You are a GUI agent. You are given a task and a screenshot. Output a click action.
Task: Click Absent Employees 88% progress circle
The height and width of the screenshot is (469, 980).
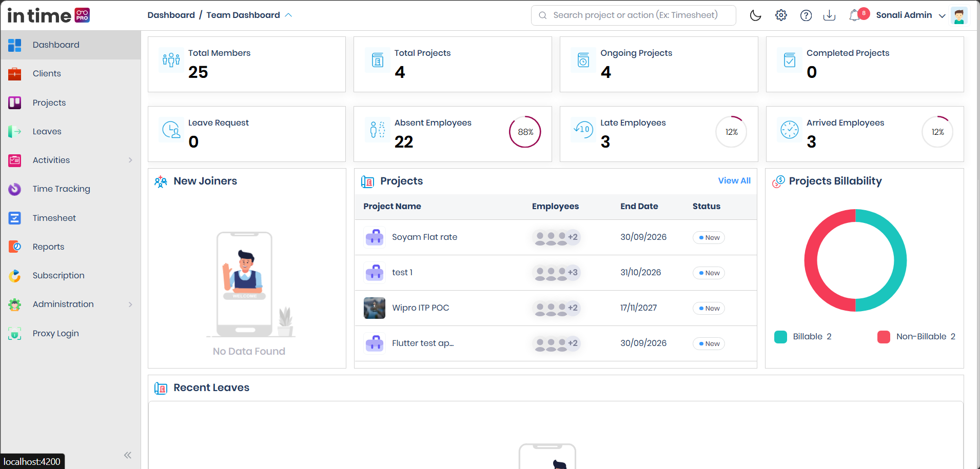point(525,132)
